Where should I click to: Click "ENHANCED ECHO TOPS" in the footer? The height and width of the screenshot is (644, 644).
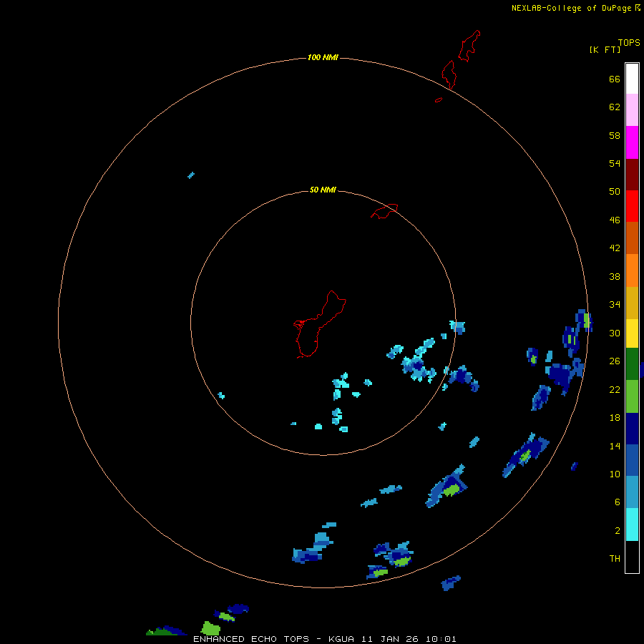coord(251,639)
